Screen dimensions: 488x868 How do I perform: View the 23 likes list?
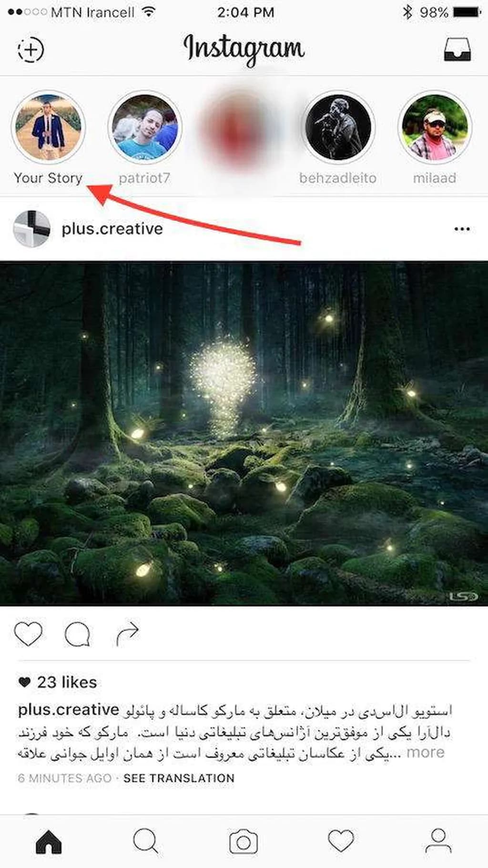point(66,682)
